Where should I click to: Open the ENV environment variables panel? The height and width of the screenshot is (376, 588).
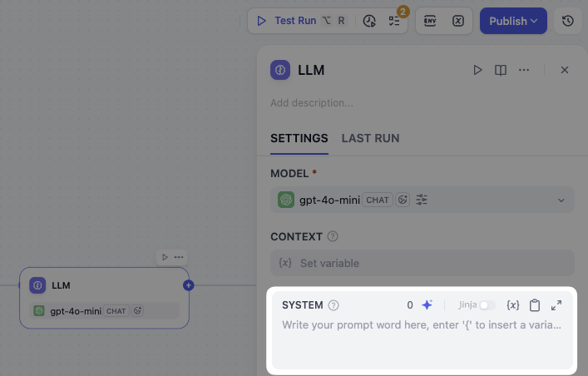(x=430, y=21)
